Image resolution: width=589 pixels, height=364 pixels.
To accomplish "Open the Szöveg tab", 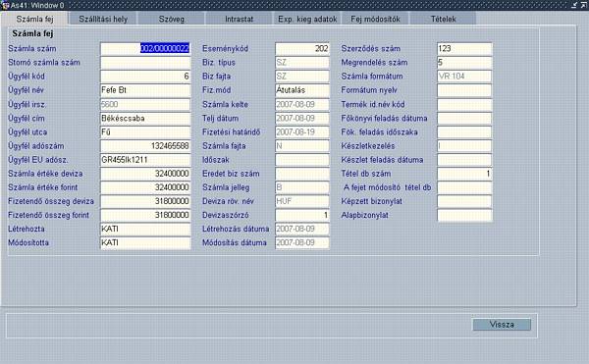I will click(x=171, y=19).
